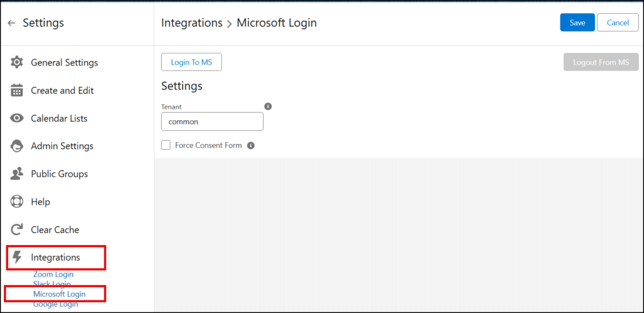
Task: Click the info icon beside Tenant
Action: tap(268, 107)
